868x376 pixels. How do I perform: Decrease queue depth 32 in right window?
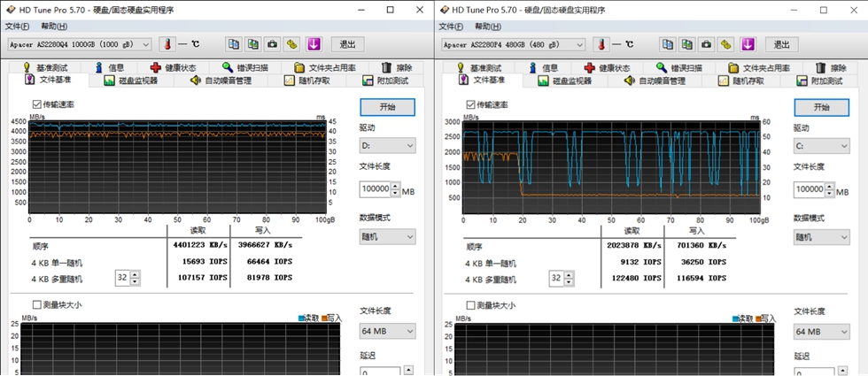(x=570, y=281)
